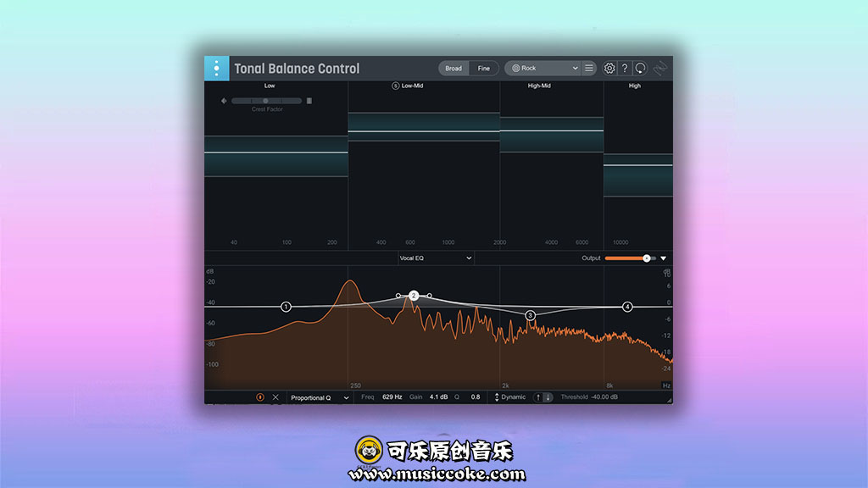Click the Output gain slider knob
This screenshot has width=868, height=488.
click(646, 258)
